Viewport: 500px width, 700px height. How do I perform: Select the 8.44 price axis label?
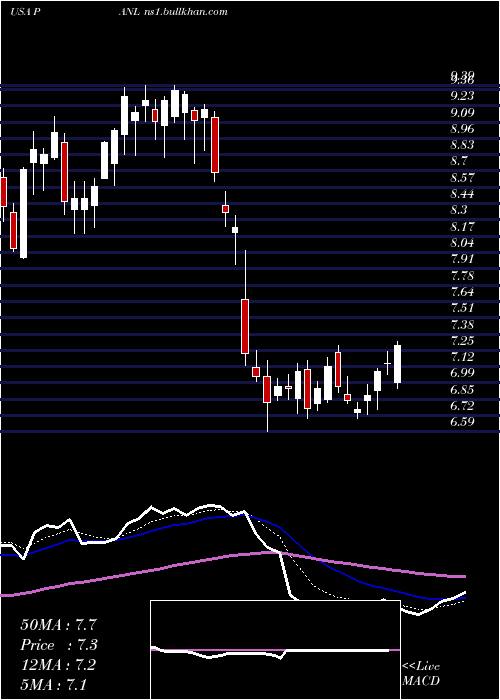click(x=462, y=194)
